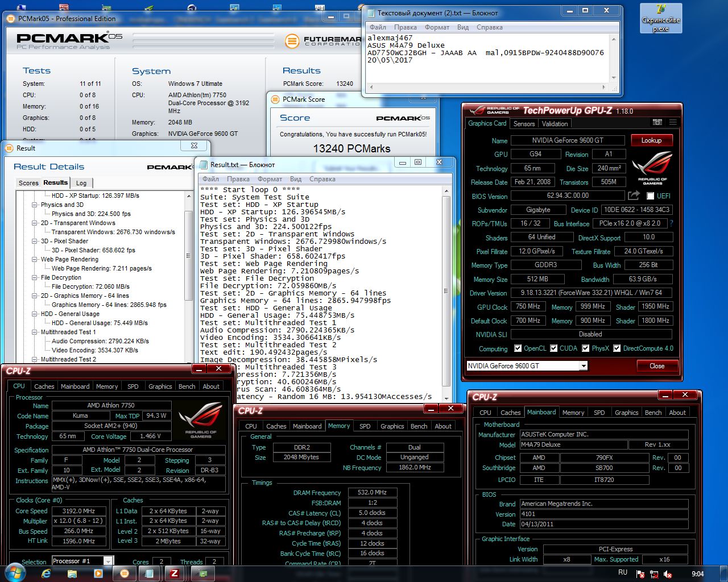This screenshot has height=582, width=728.
Task: Click the Futuremark logo in PCMark05
Action: (323, 41)
